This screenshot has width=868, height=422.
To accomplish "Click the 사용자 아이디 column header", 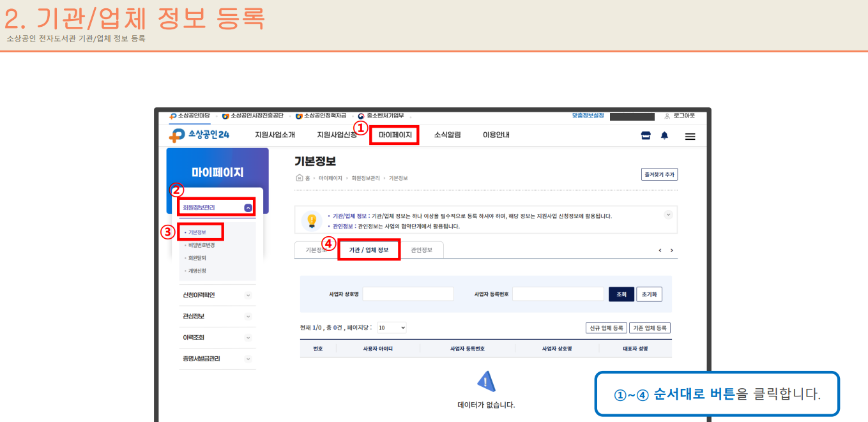I will 377,349.
